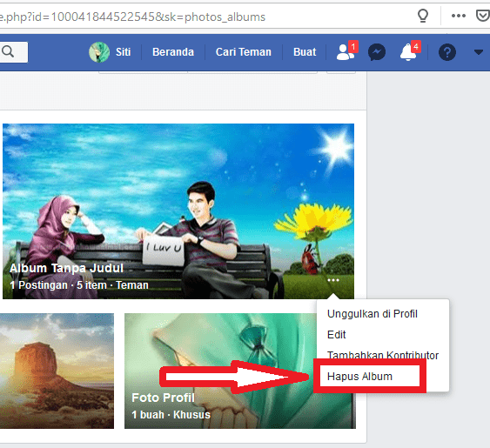Choose Tambahkan Kontributor menu option
This screenshot has width=490, height=448.
pos(382,355)
